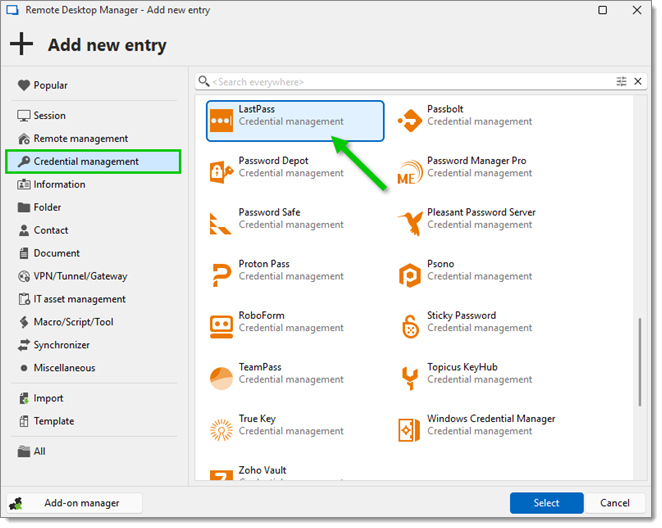Select the Sticky Password entry label
662x528 pixels.
pos(461,315)
